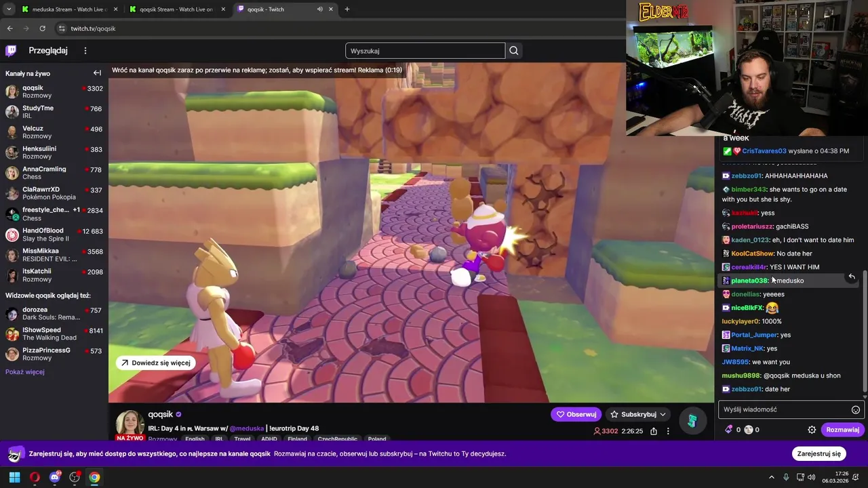Open Henksuliini channel in the sidebar
Screen dimensions: 868x488
[54, 152]
